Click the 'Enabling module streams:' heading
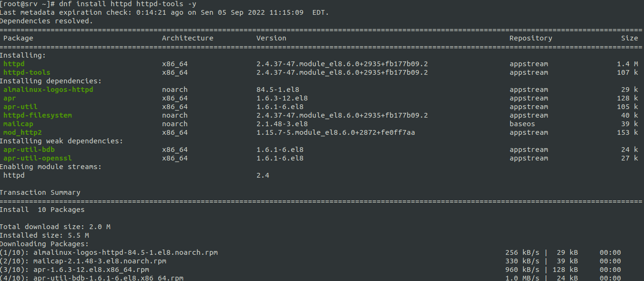Viewport: 644px width, 281px height. tap(51, 167)
